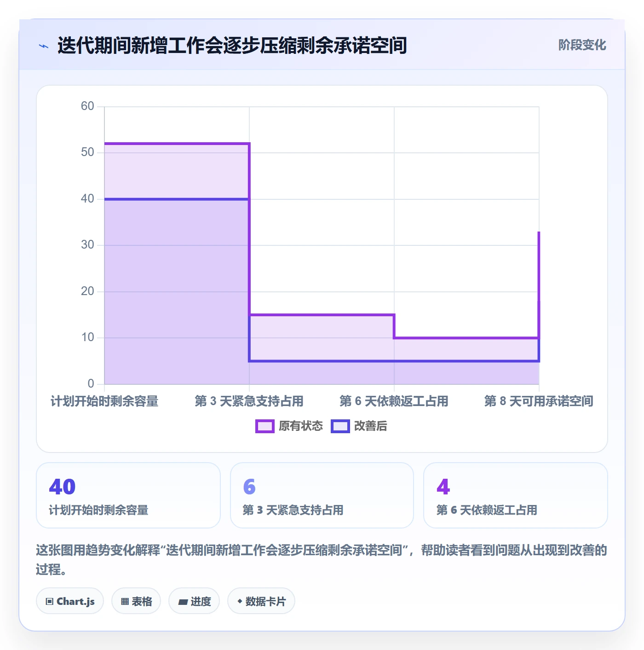Image resolution: width=644 pixels, height=650 pixels.
Task: Select the 表格 tag chip
Action: click(x=136, y=601)
